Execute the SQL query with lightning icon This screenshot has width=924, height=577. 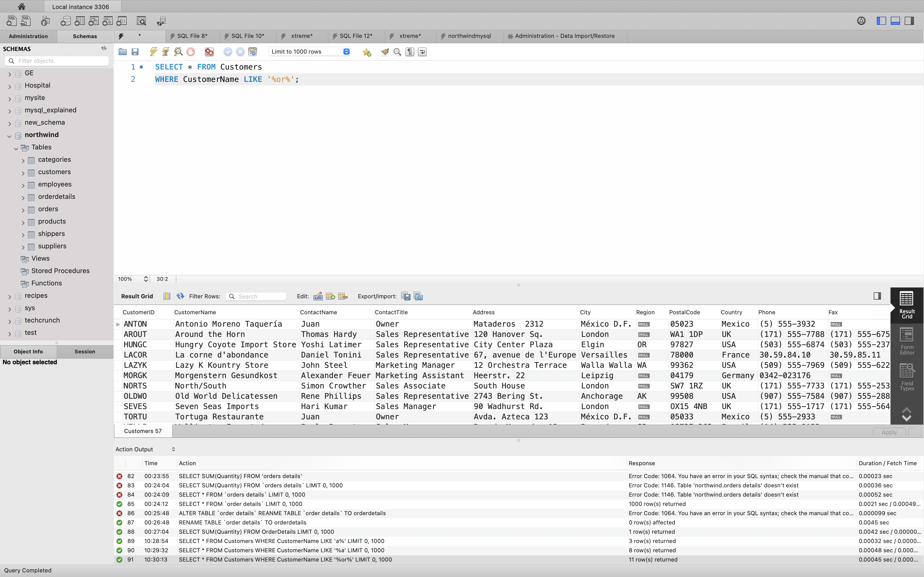pos(153,52)
